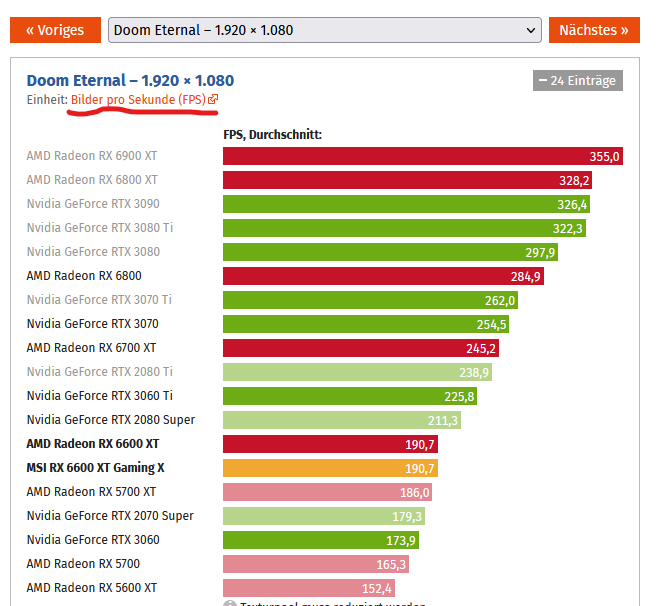Click the 165,3 pink bar
Viewport: 657px width, 606px height.
pyautogui.click(x=316, y=564)
